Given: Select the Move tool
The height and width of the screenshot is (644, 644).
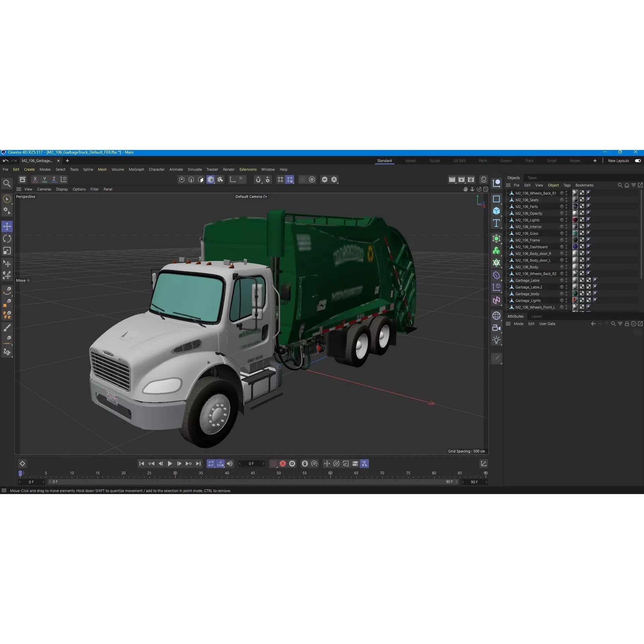Looking at the screenshot, I should pyautogui.click(x=7, y=226).
